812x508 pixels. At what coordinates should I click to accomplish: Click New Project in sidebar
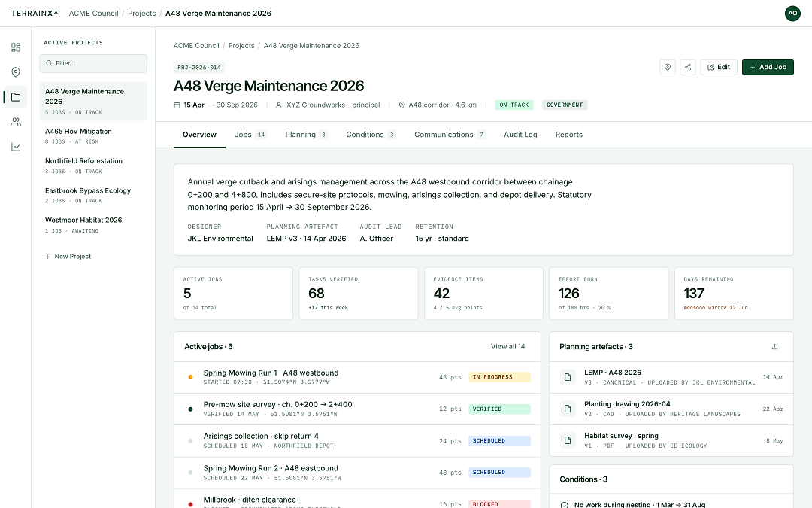click(68, 257)
